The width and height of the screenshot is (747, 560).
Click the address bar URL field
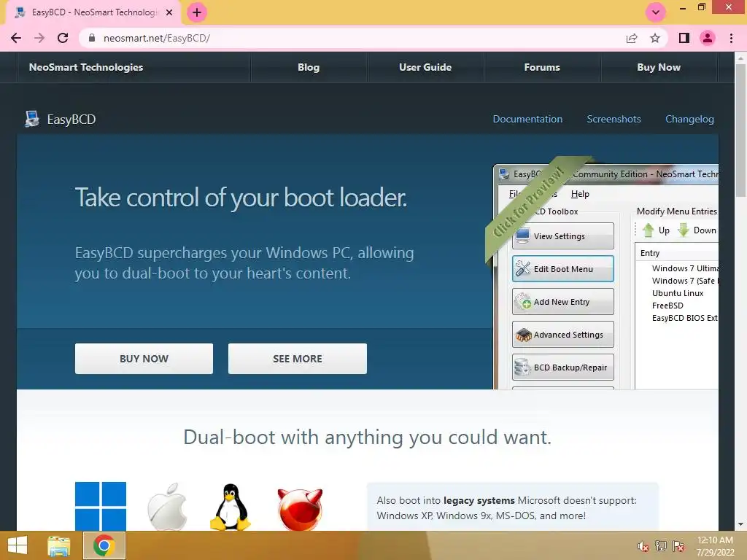pyautogui.click(x=352, y=38)
